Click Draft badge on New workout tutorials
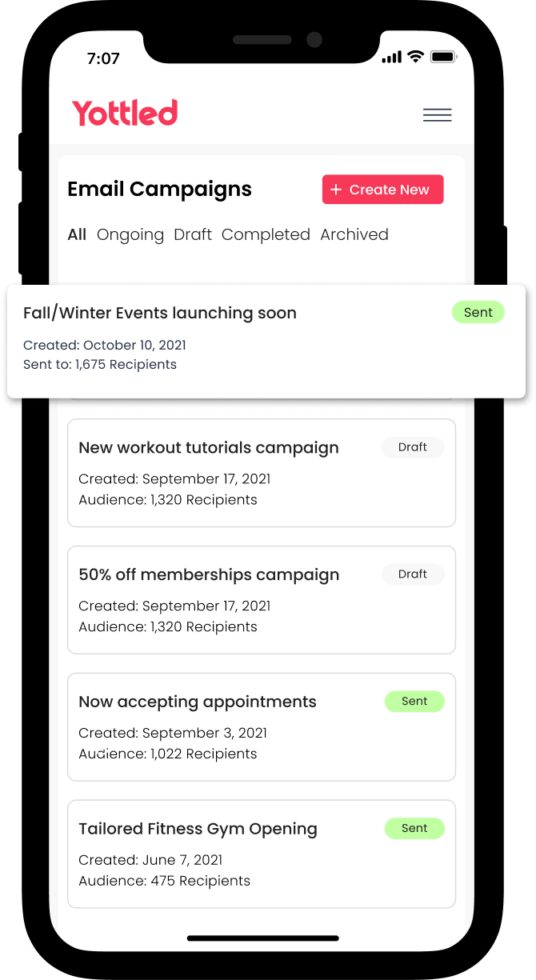This screenshot has height=980, width=536. (413, 447)
